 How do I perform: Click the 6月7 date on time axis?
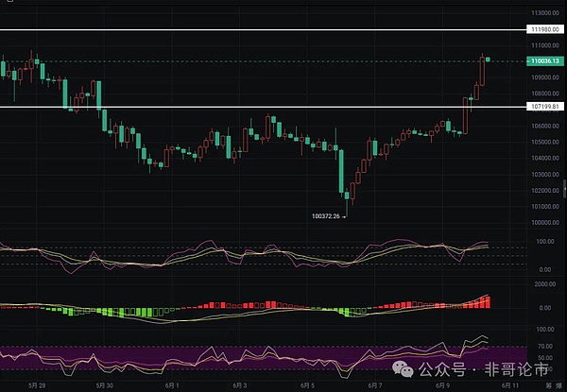374,386
